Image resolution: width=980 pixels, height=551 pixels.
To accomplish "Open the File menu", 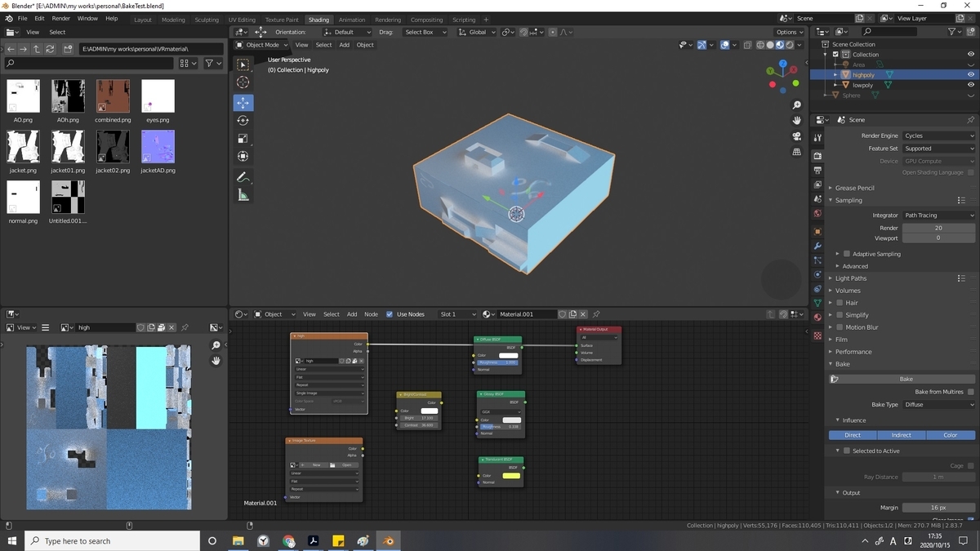I will [x=21, y=18].
